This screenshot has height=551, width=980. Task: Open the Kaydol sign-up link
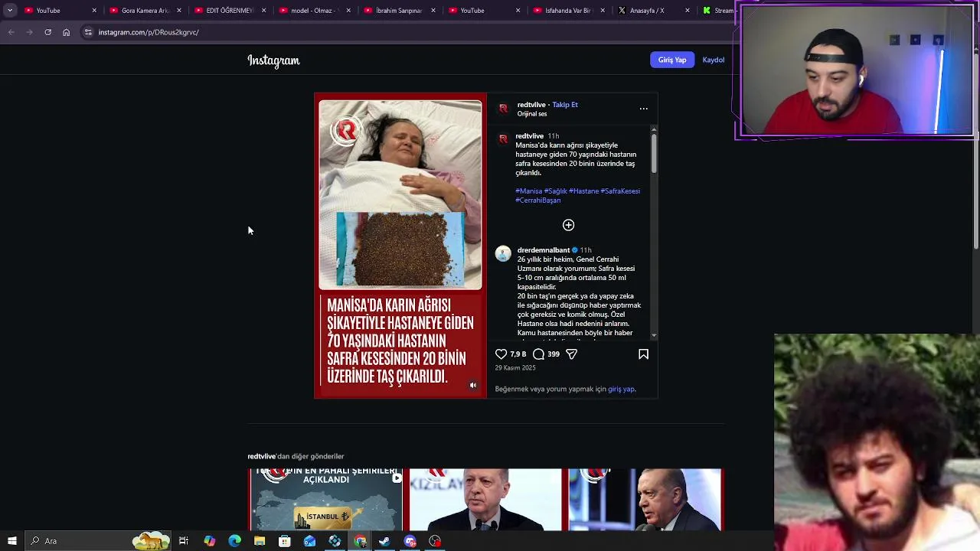click(x=714, y=60)
